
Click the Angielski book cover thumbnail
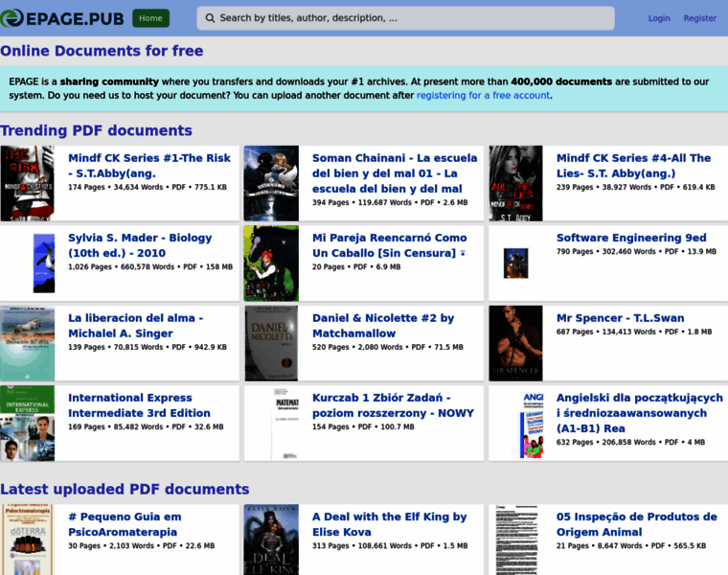pyautogui.click(x=532, y=425)
